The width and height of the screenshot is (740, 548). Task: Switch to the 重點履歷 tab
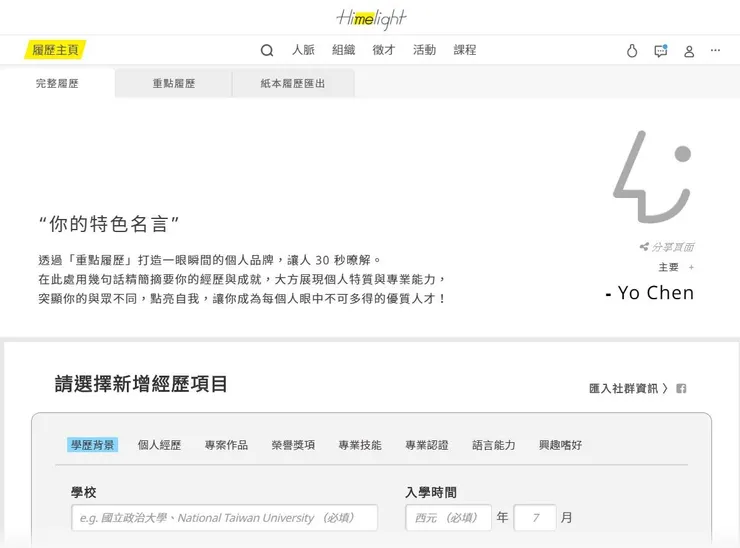click(x=173, y=84)
